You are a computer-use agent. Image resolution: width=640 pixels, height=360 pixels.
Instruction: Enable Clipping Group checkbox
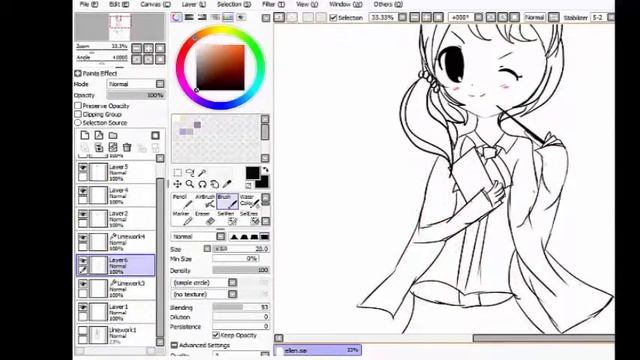78,114
